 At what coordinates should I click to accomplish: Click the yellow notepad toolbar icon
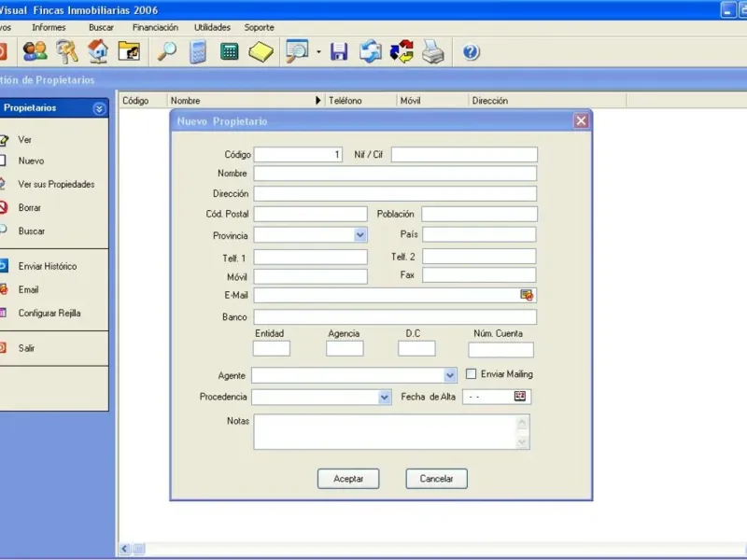click(x=261, y=51)
